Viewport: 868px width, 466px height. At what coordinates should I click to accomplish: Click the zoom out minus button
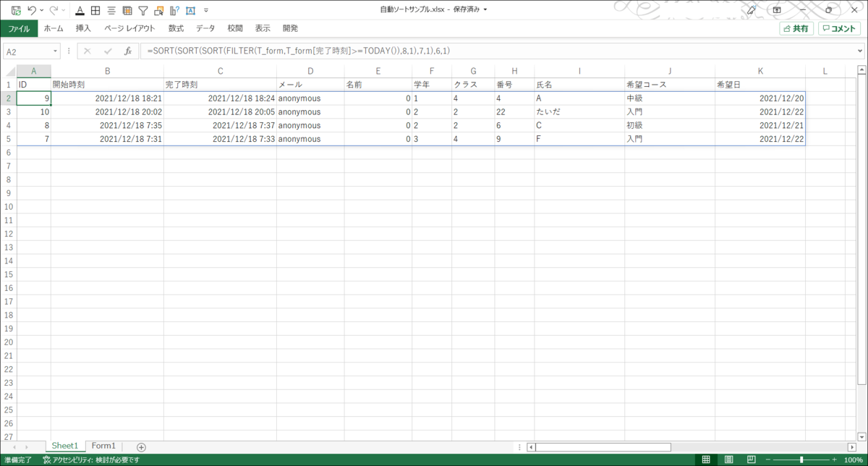pos(767,459)
